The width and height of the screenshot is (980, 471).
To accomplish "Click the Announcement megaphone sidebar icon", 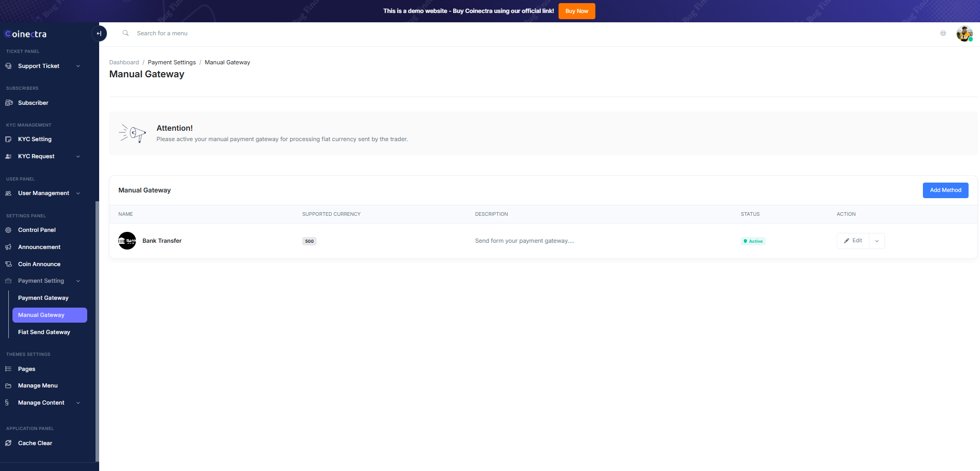I will [8, 247].
